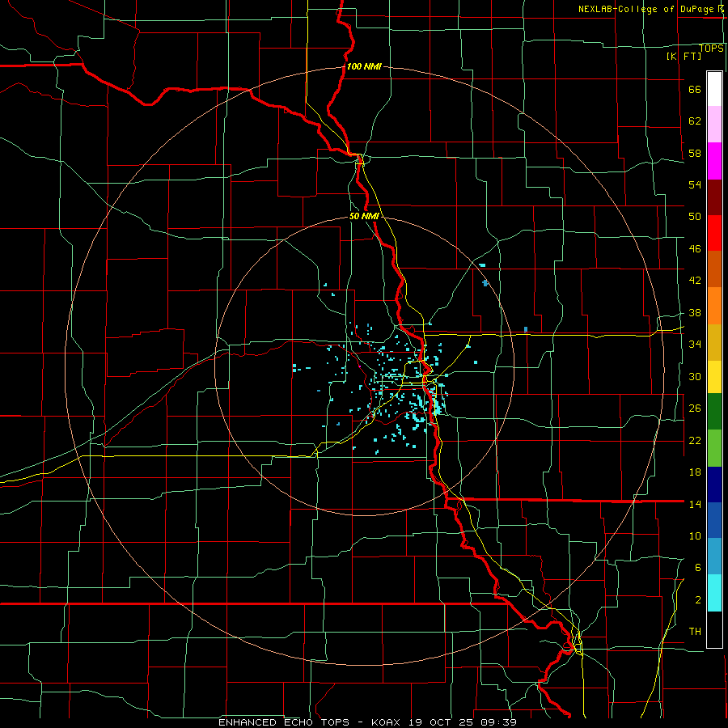
Task: Pick the dark green legend block
Action: (714, 412)
